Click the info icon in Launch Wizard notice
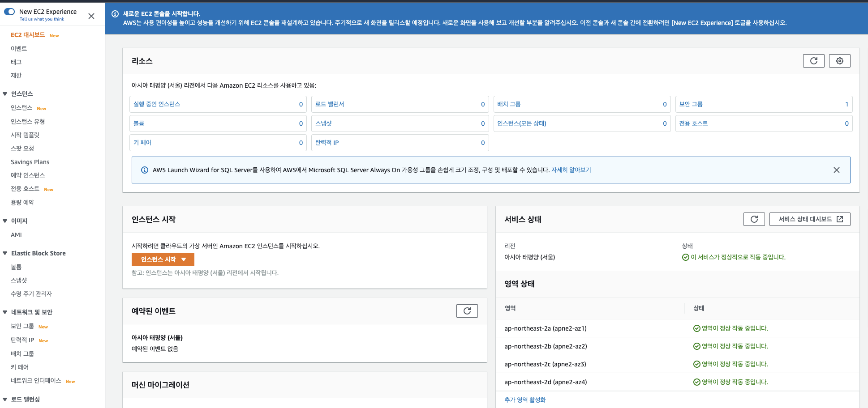Image resolution: width=868 pixels, height=408 pixels. pyautogui.click(x=145, y=170)
